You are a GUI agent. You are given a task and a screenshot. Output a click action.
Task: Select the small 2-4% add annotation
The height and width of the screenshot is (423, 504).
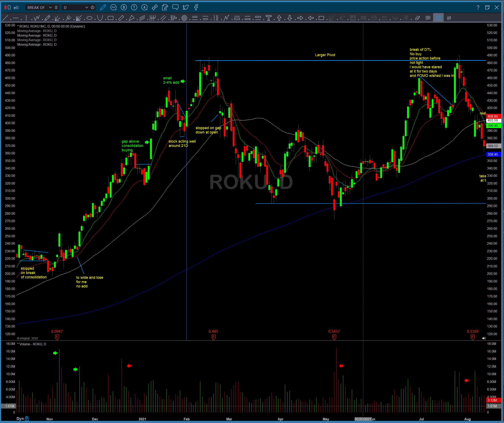pyautogui.click(x=171, y=80)
